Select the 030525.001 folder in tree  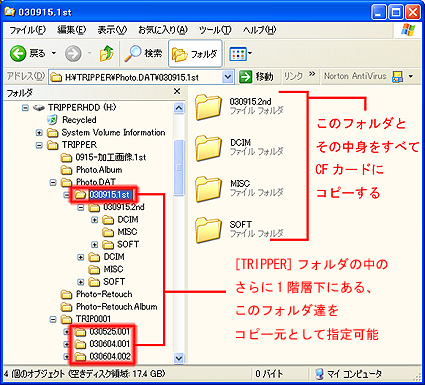coord(109,332)
